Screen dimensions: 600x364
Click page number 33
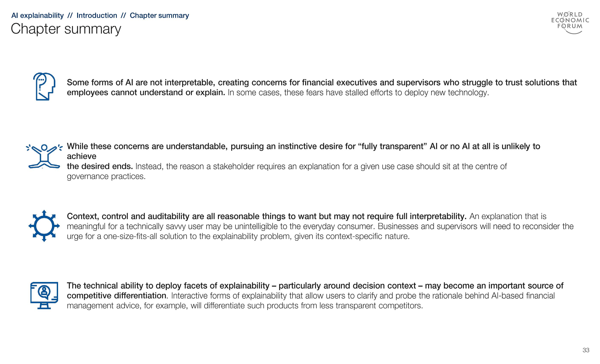click(x=586, y=350)
